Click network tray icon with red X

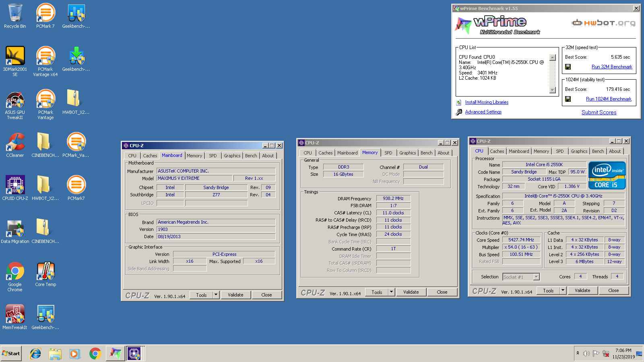coord(605,354)
